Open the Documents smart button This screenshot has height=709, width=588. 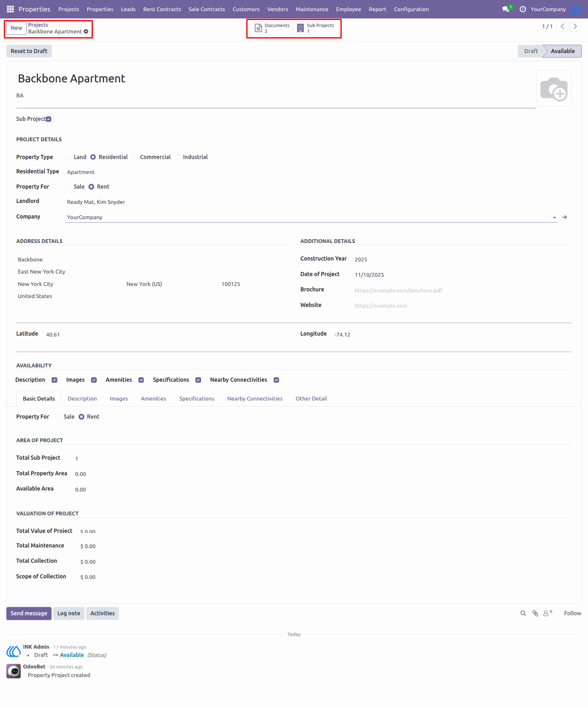point(272,28)
